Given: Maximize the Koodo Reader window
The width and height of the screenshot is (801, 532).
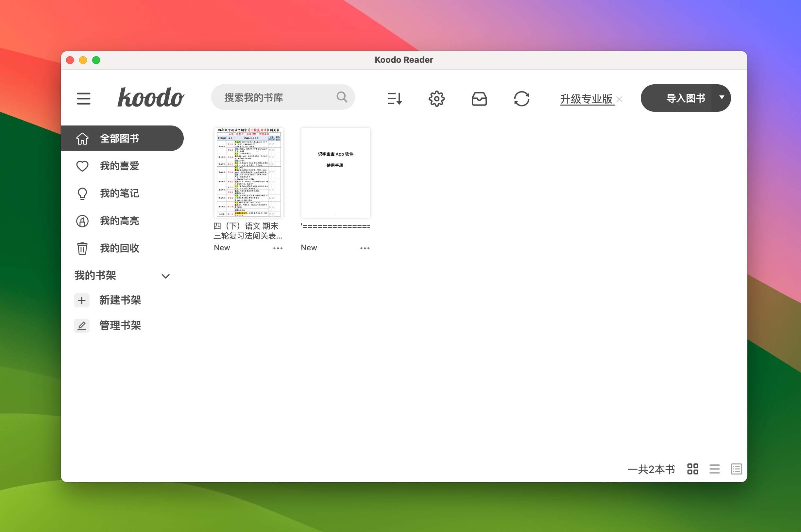Looking at the screenshot, I should pos(96,60).
